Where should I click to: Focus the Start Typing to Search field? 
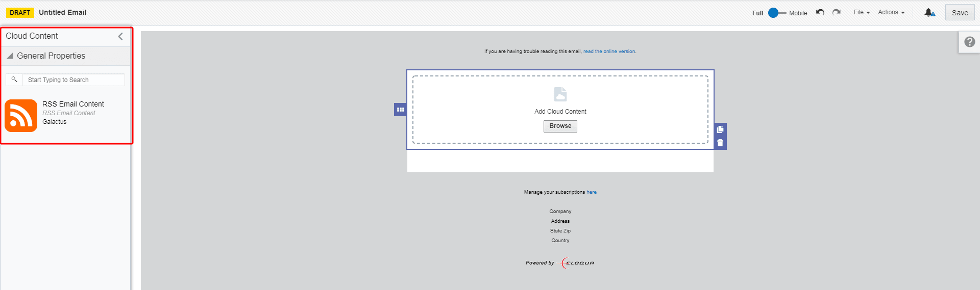pyautogui.click(x=73, y=80)
